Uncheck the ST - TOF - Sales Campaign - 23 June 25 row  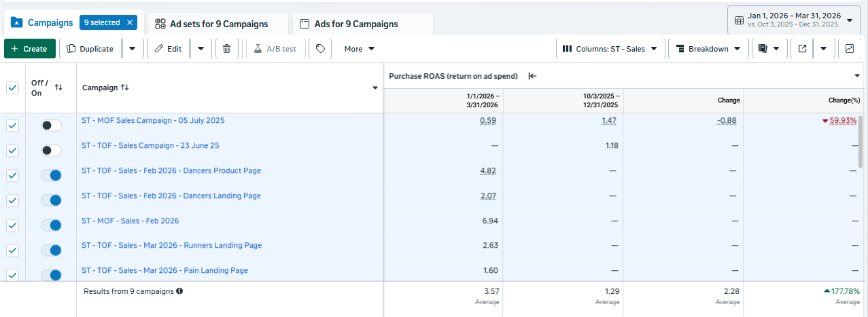[x=12, y=150]
